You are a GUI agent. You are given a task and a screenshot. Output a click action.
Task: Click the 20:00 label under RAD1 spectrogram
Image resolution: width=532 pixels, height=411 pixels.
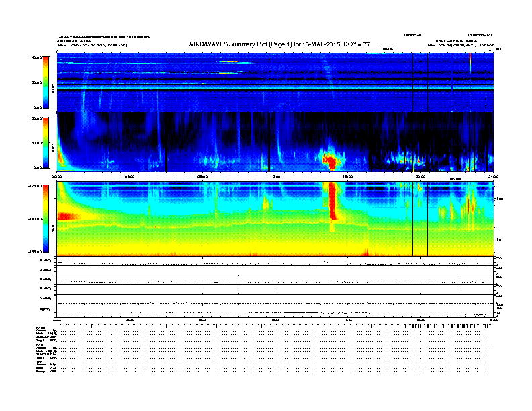420,177
